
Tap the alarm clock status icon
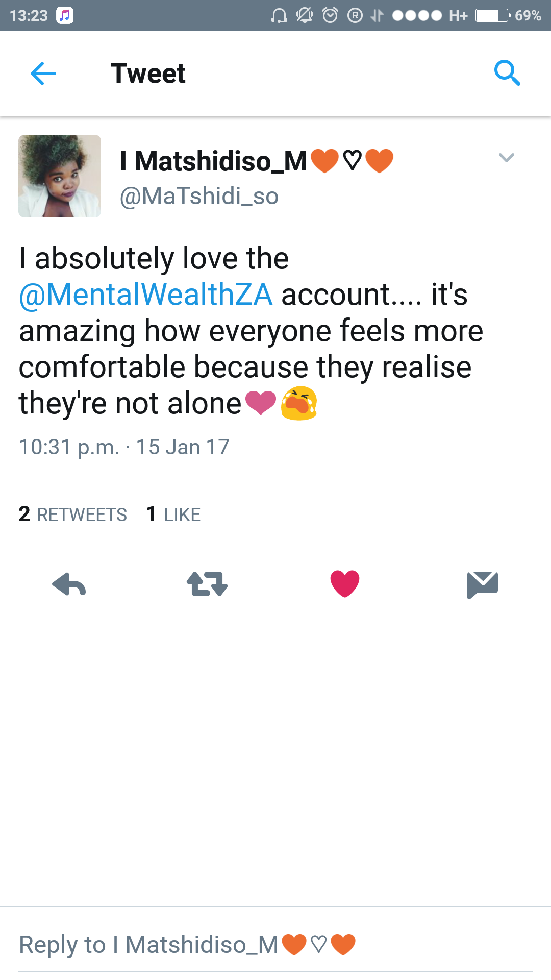[x=330, y=15]
